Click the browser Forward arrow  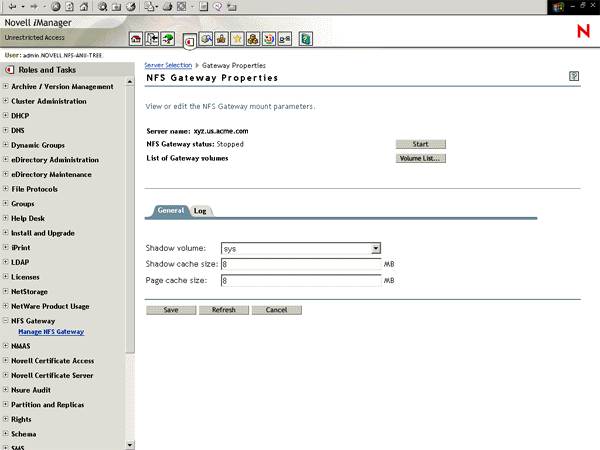click(x=34, y=7)
